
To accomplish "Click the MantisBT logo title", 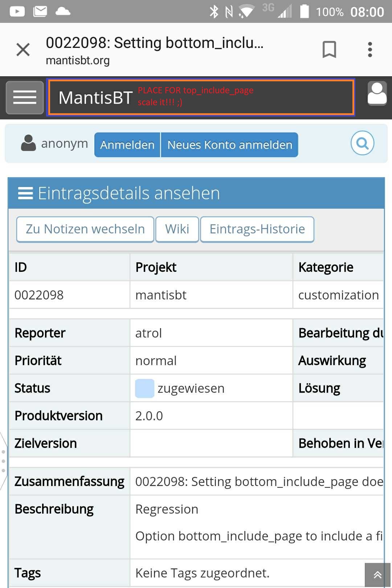I will tap(96, 98).
